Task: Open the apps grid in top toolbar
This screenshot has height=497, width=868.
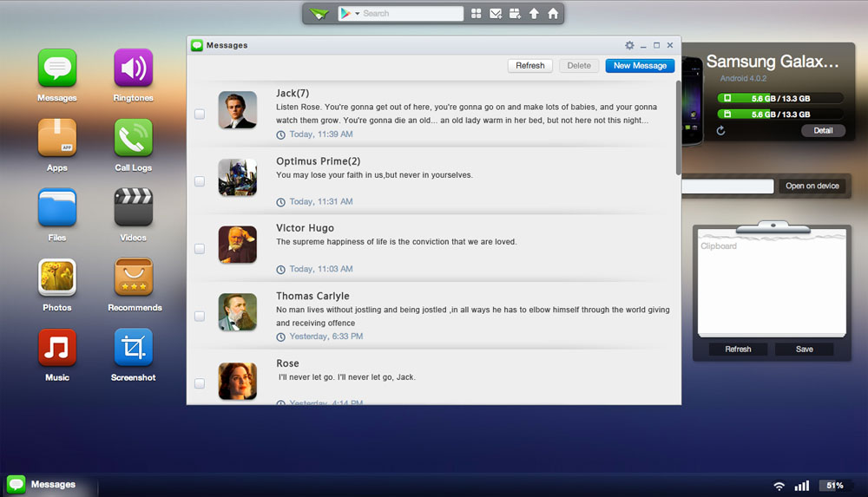Action: (x=476, y=13)
